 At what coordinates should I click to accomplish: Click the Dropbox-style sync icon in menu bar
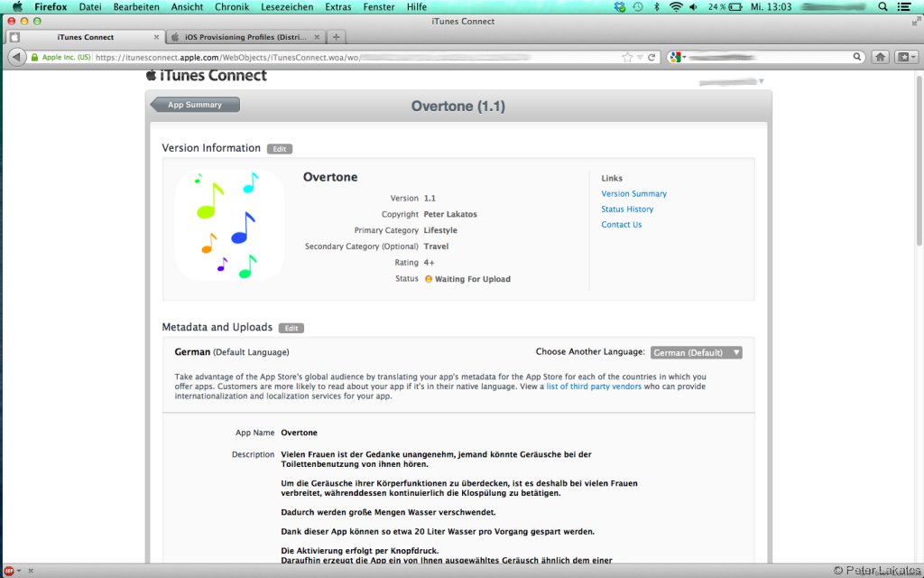[619, 7]
